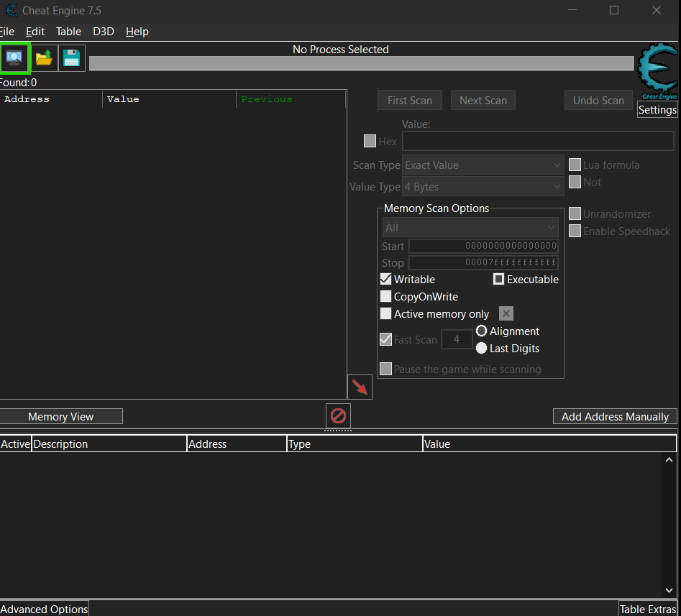Click the address list scroll up arrow
The height and width of the screenshot is (616, 681).
[669, 460]
